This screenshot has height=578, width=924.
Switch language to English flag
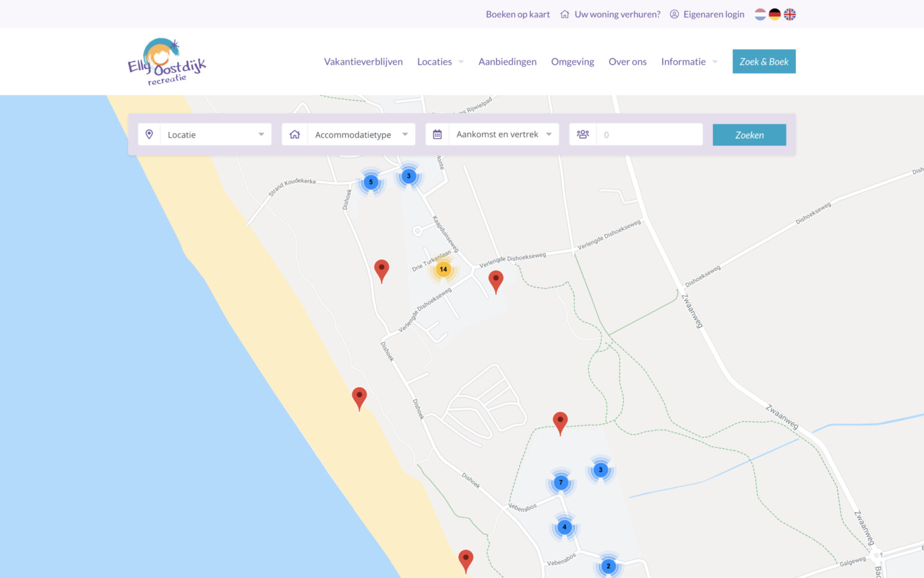tap(790, 14)
